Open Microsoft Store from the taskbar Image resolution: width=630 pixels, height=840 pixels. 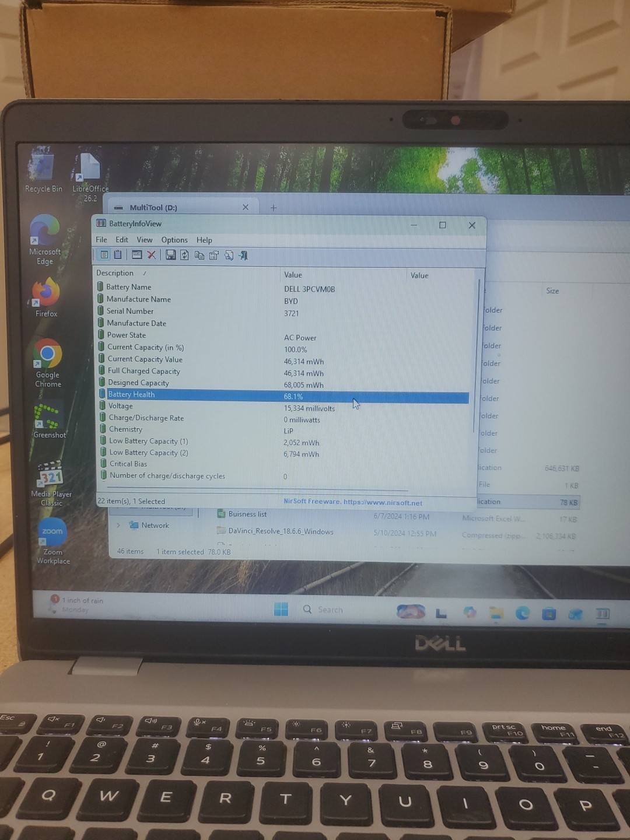coord(549,614)
